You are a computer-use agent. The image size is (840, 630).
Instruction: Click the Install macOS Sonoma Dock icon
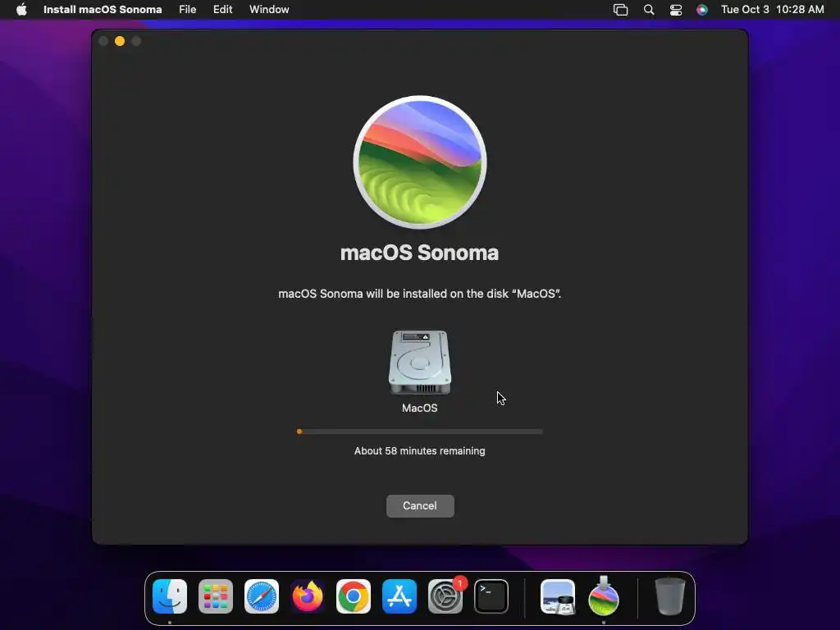(604, 596)
